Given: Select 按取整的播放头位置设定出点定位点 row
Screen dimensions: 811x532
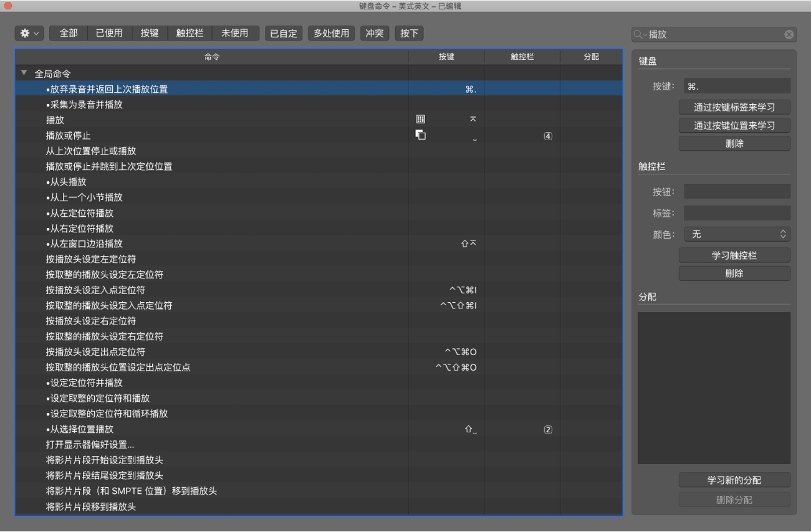Looking at the screenshot, I should [x=319, y=368].
